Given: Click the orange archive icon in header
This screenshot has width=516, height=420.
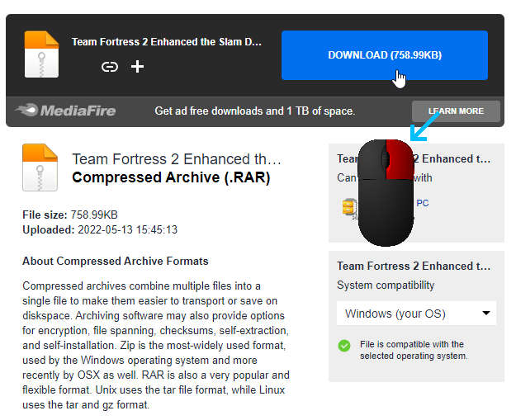Looking at the screenshot, I should (x=41, y=54).
